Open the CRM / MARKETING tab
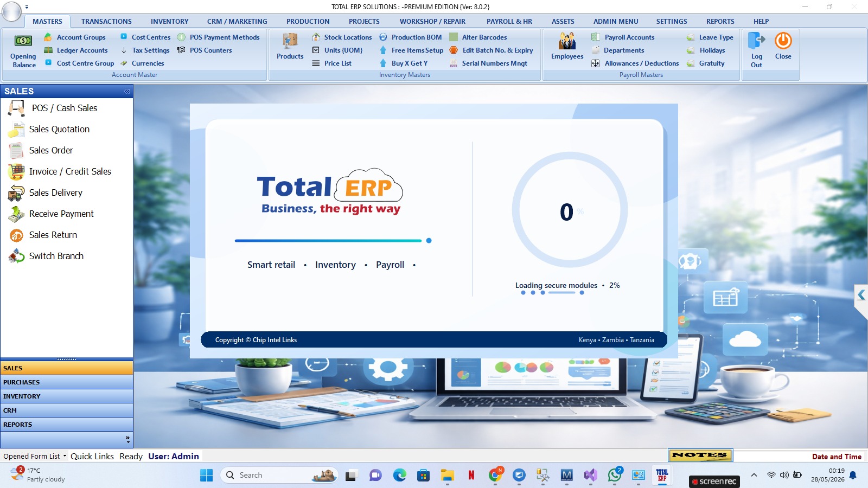 pos(237,22)
